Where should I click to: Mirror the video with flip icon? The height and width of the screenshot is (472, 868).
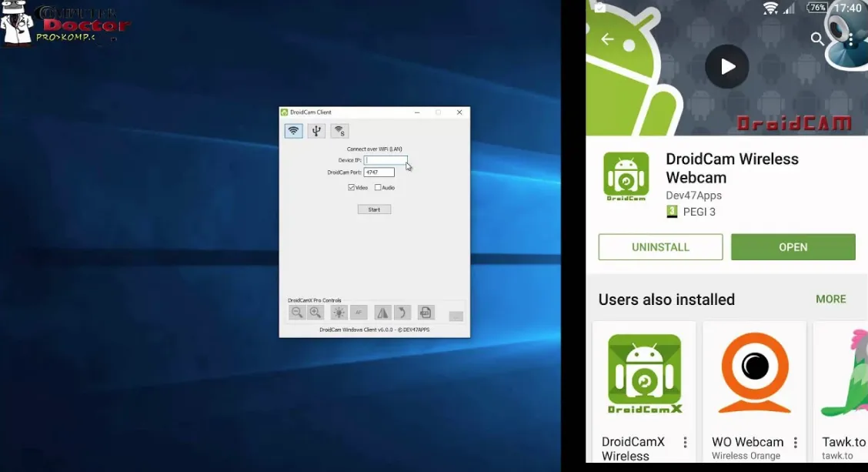point(382,313)
